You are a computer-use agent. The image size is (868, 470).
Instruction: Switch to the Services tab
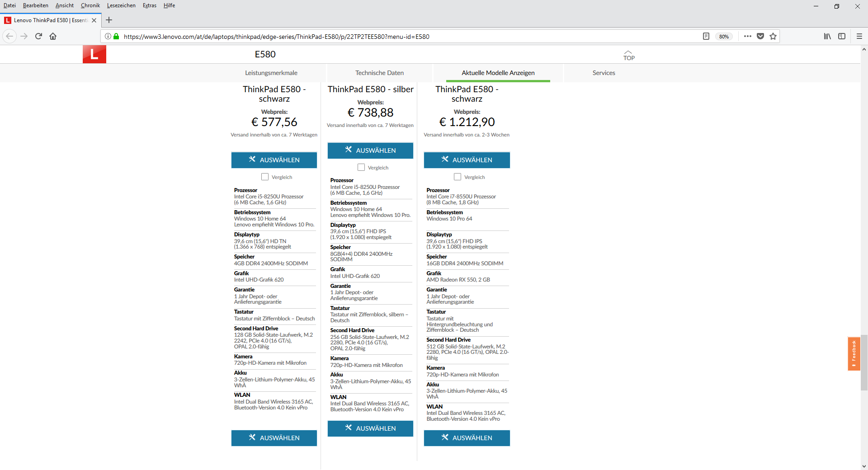pos(604,73)
